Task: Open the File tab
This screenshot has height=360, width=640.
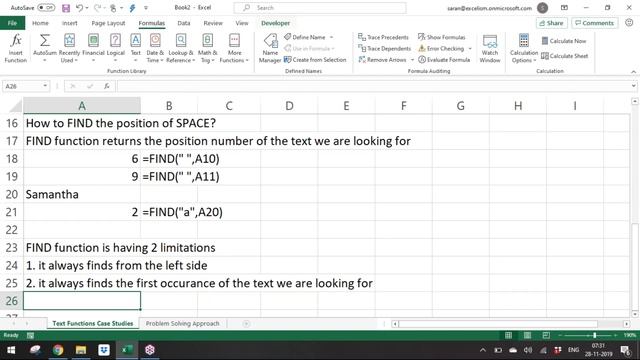Action: coord(12,23)
